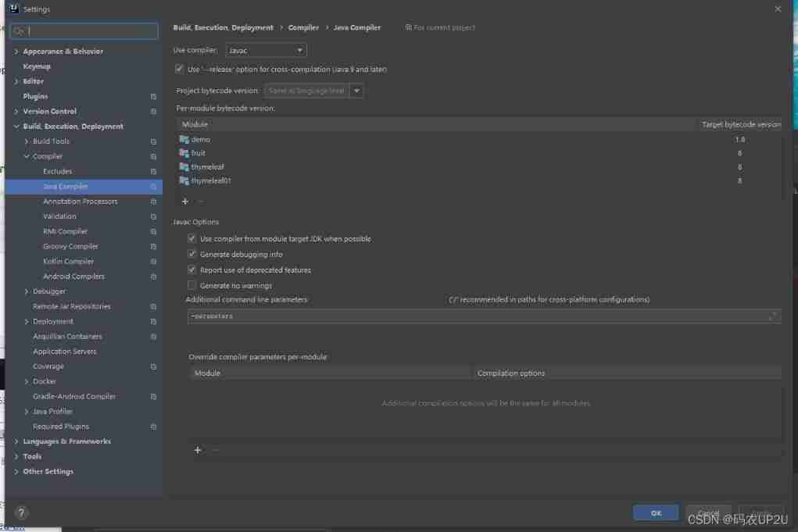Click the help question-mark icon
Image resolution: width=798 pixels, height=532 pixels.
[x=20, y=512]
